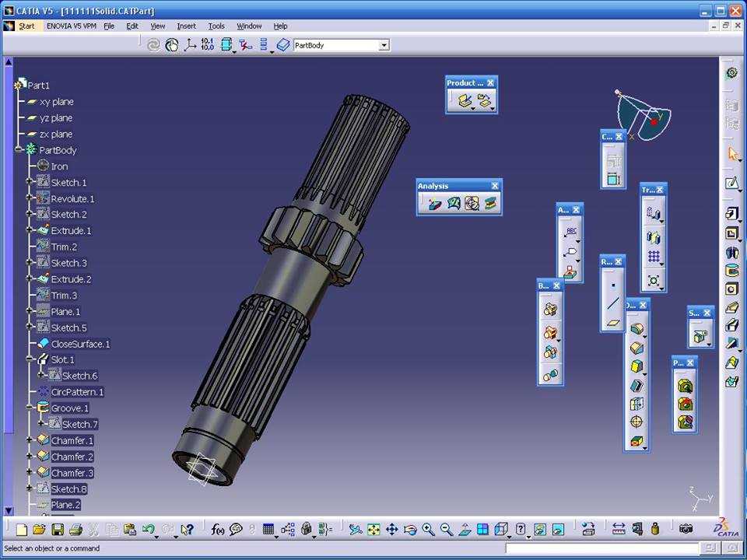
Task: Click Constraint icon in Constraints toolbar
Action: coord(613,180)
